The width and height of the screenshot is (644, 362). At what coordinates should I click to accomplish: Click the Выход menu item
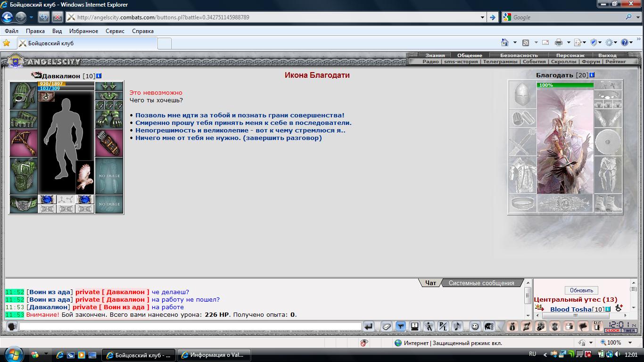[x=607, y=55]
